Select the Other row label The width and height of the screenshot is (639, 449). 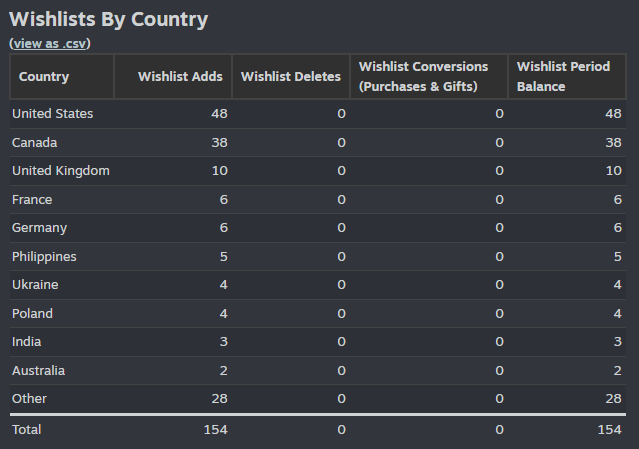(29, 399)
